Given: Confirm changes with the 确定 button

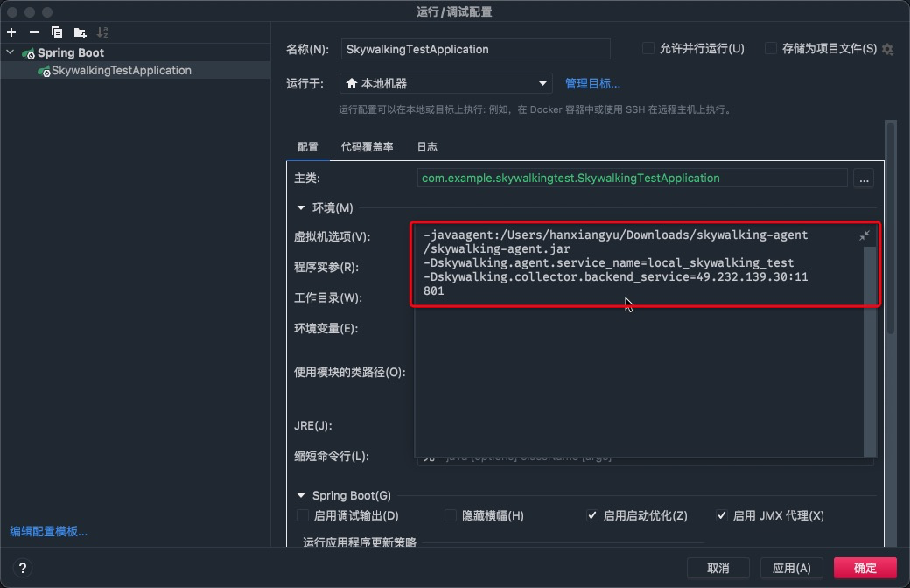Looking at the screenshot, I should [865, 567].
